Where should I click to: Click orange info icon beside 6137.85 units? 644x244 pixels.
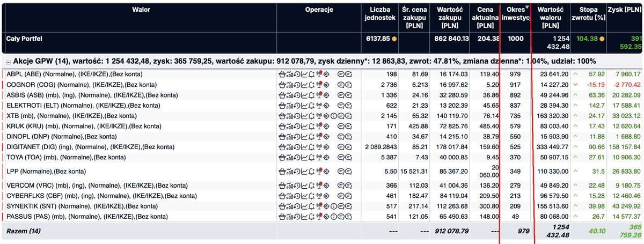pos(394,39)
